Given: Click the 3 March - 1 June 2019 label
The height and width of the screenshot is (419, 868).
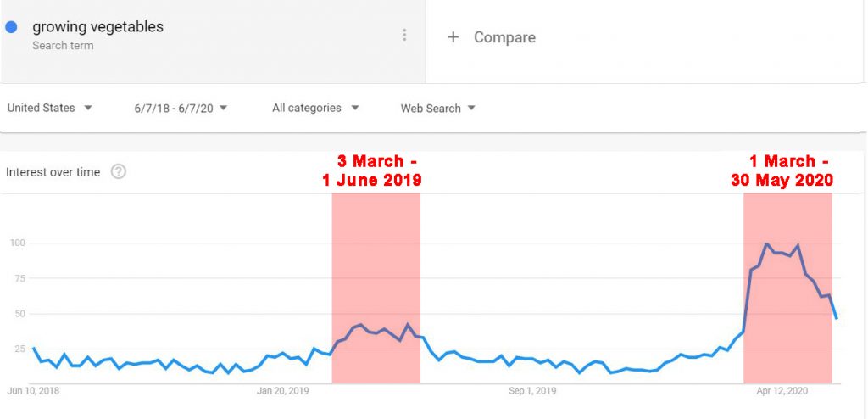Looking at the screenshot, I should coord(373,170).
